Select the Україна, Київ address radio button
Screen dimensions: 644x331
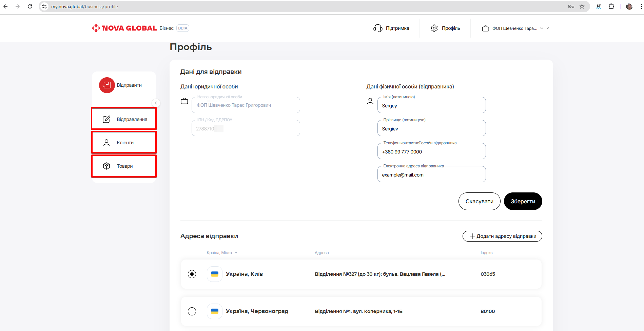[x=192, y=274]
